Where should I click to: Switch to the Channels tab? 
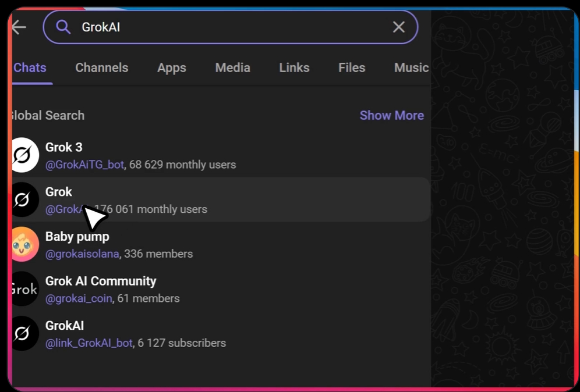101,67
